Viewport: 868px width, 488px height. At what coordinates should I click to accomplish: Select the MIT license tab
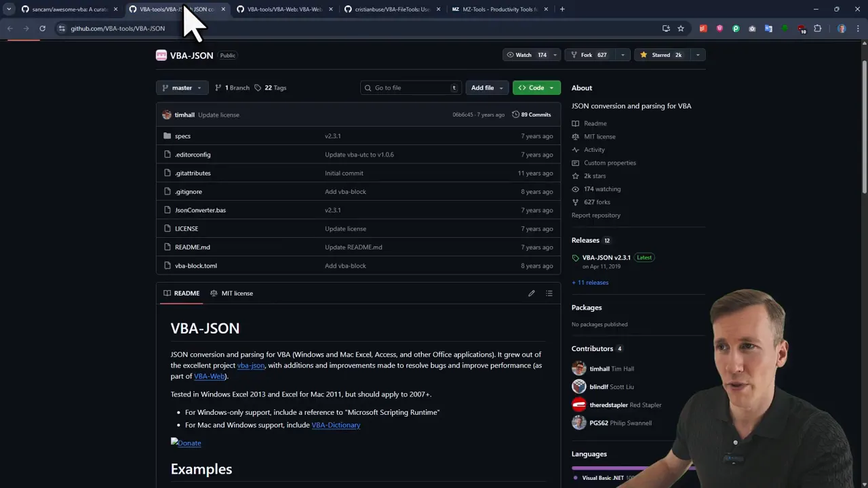click(x=232, y=293)
